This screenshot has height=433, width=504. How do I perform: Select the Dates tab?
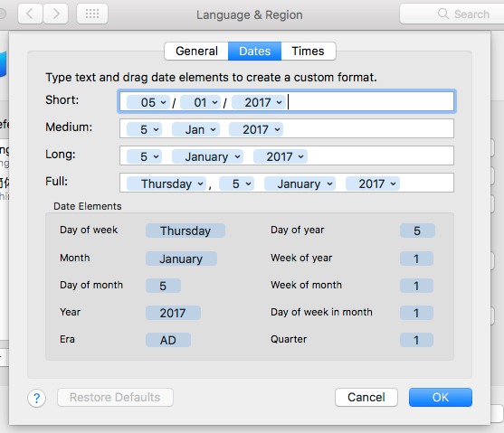pos(254,51)
